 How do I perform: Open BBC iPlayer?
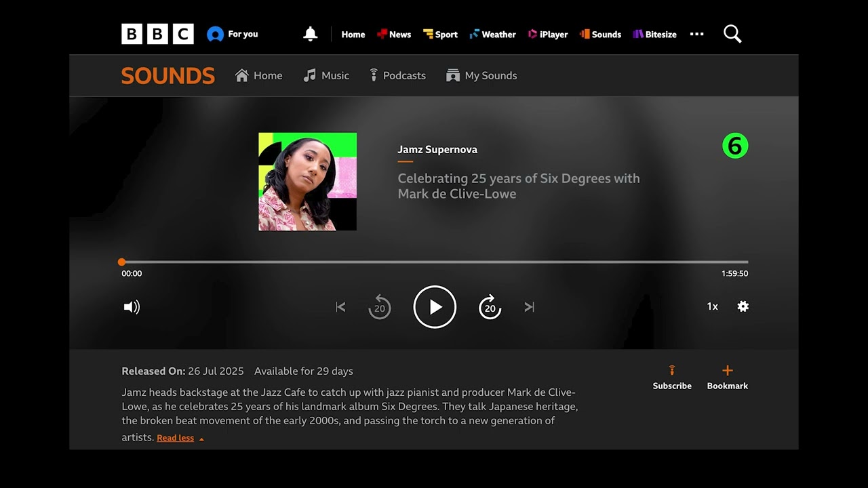(x=548, y=35)
